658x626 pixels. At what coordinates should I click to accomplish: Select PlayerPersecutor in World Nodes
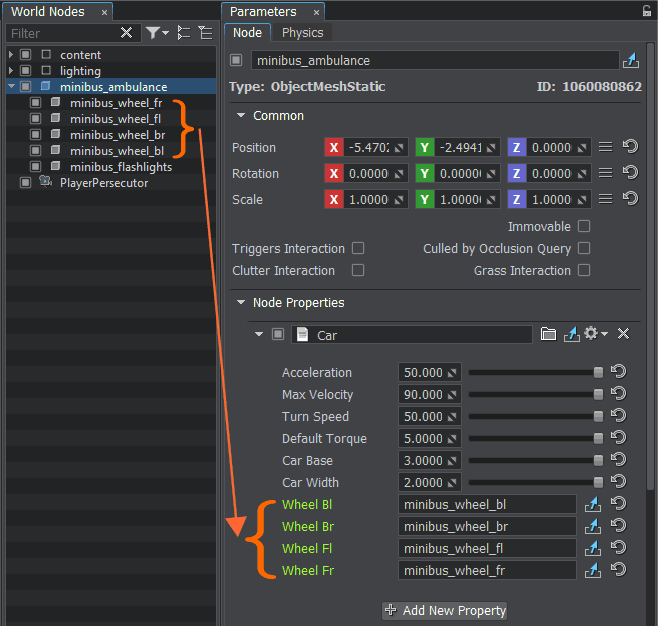tap(103, 183)
